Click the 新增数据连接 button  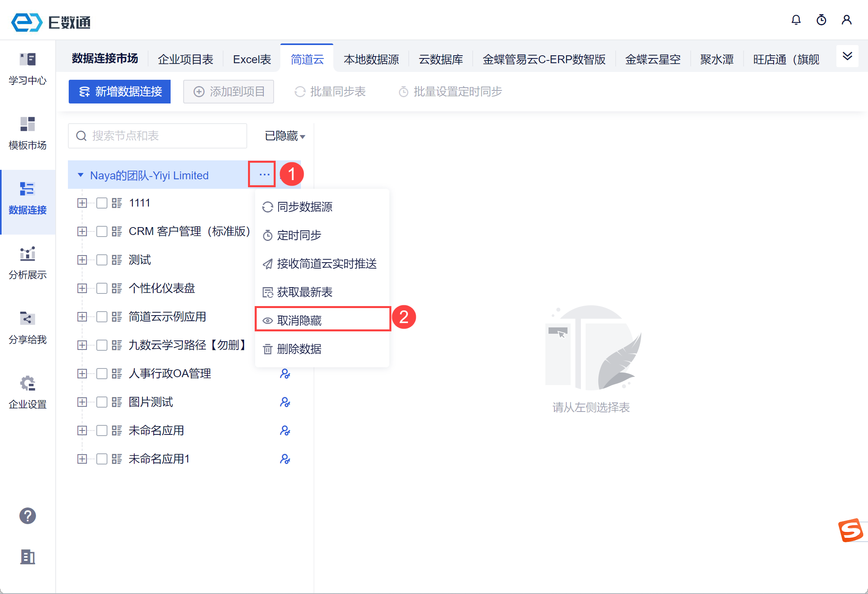coord(120,92)
